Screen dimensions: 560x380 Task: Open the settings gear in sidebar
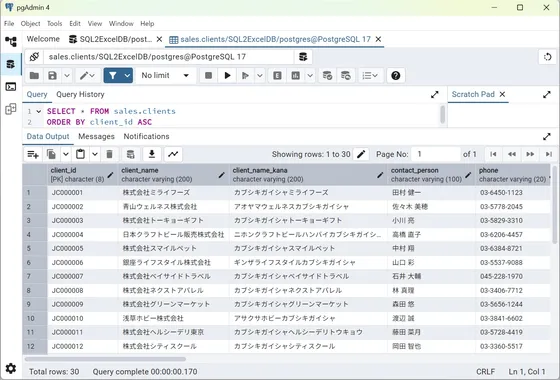coord(11,368)
